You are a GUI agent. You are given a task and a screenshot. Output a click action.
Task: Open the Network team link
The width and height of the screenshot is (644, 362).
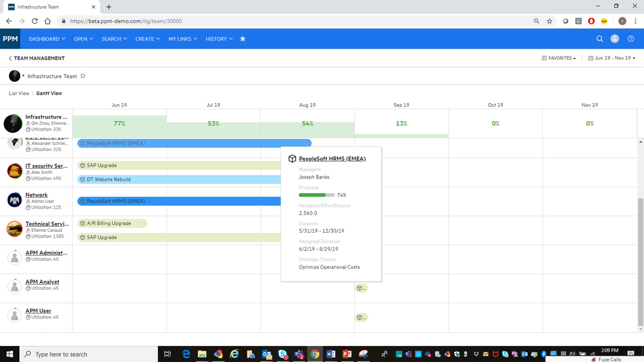37,195
